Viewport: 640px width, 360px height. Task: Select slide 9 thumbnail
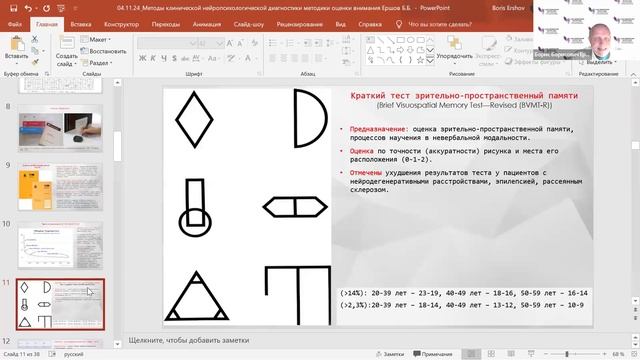coord(60,187)
